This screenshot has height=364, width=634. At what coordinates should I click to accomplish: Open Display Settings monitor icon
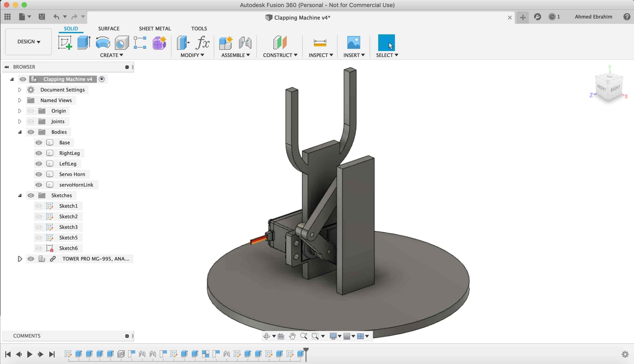coord(333,336)
